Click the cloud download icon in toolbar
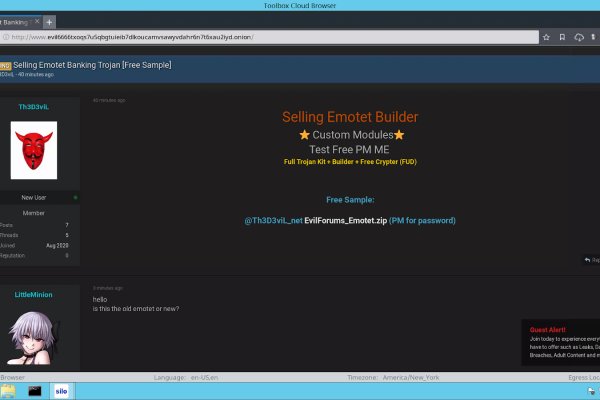This screenshot has height=400, width=600. pos(579,37)
